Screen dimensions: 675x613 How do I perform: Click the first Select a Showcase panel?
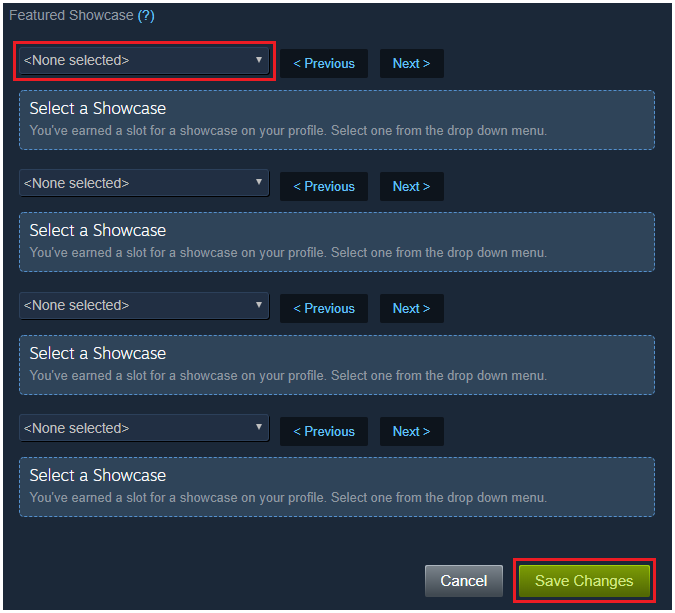[337, 120]
